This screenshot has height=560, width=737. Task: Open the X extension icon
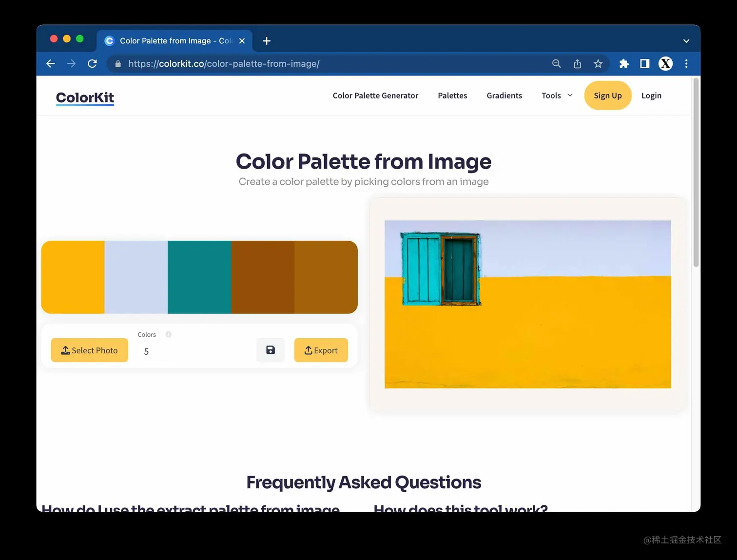(x=665, y=63)
